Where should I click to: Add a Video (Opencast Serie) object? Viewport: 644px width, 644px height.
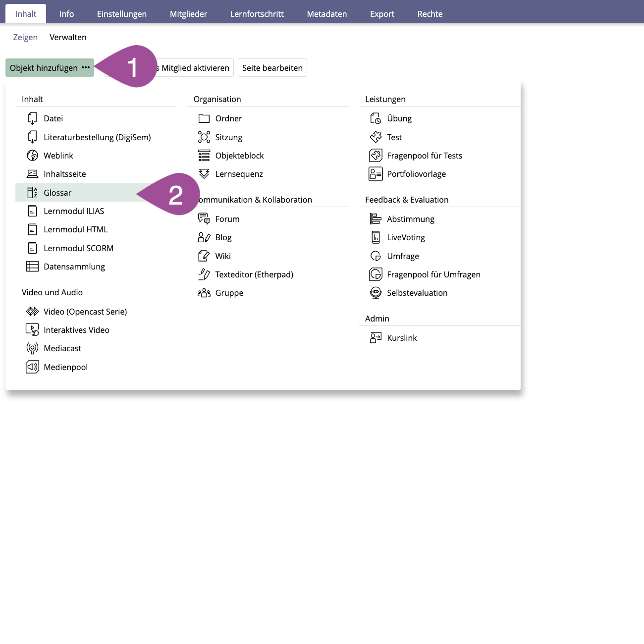(x=85, y=312)
